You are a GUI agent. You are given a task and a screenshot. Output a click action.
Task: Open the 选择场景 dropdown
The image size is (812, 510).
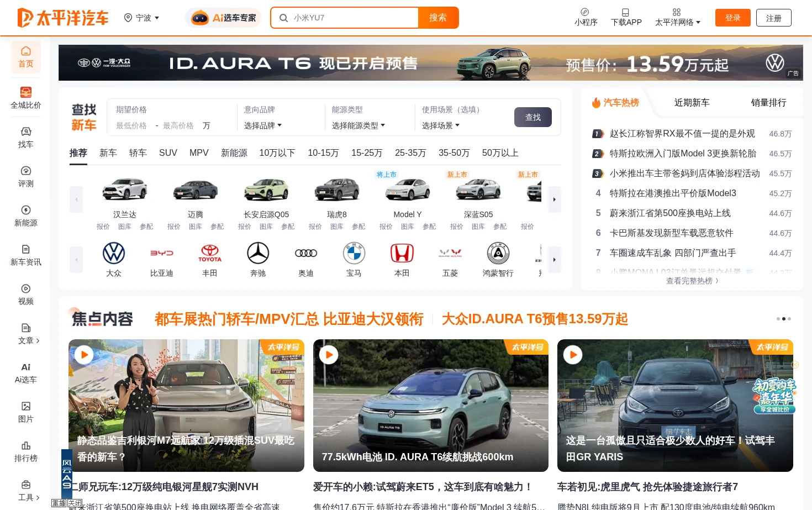pyautogui.click(x=441, y=125)
